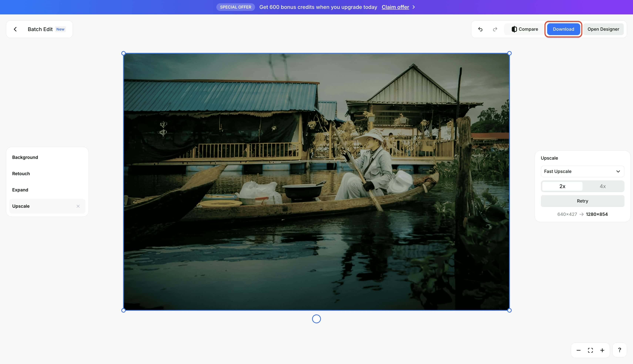Click the Upscale panel heading
633x364 pixels.
(549, 158)
